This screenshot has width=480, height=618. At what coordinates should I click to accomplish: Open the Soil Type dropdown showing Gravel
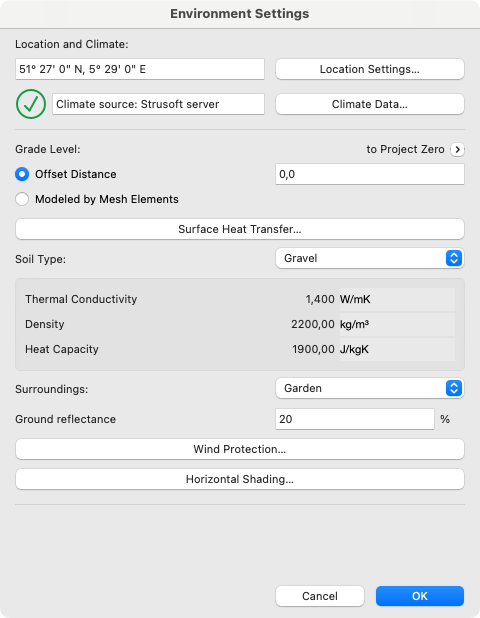pos(370,258)
